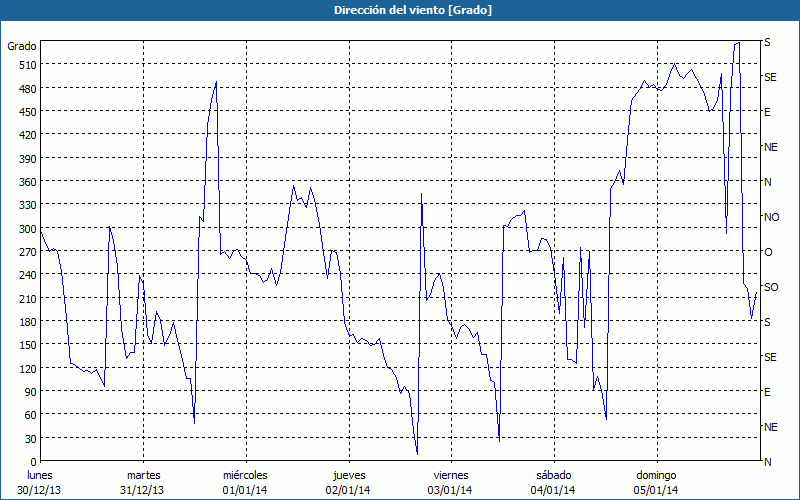Choose the jueves 02/01/14 date label
Image resolution: width=800 pixels, height=500 pixels.
348,482
